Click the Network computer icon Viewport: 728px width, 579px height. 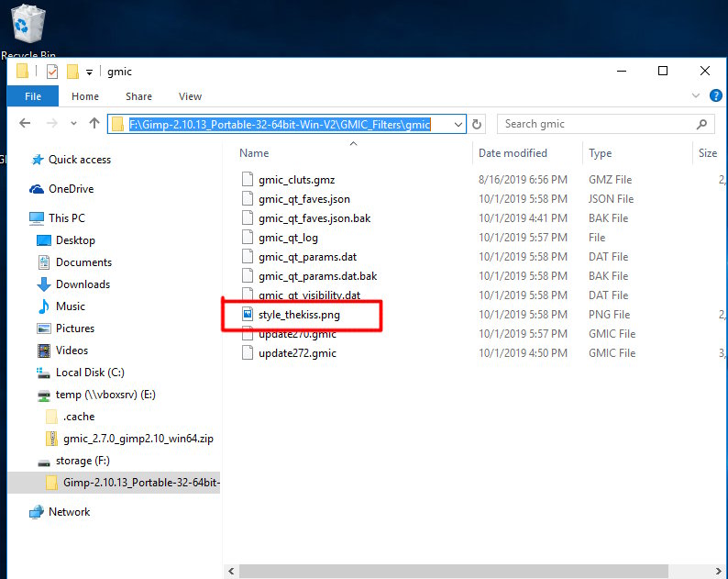coord(37,512)
